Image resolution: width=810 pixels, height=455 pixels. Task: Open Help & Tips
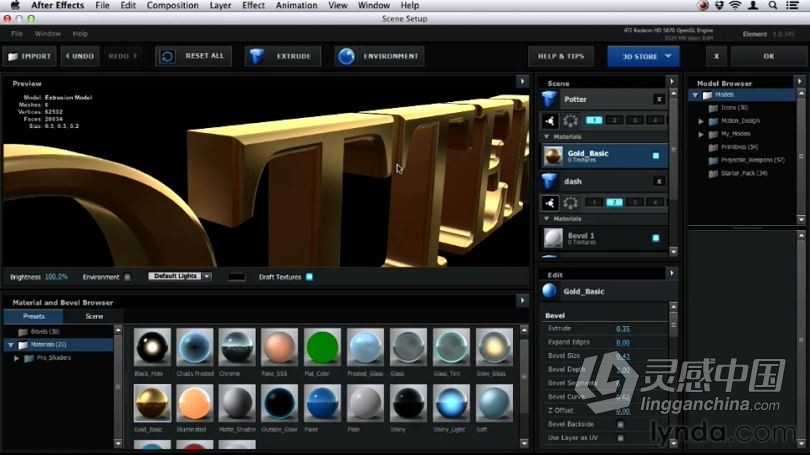tap(561, 56)
